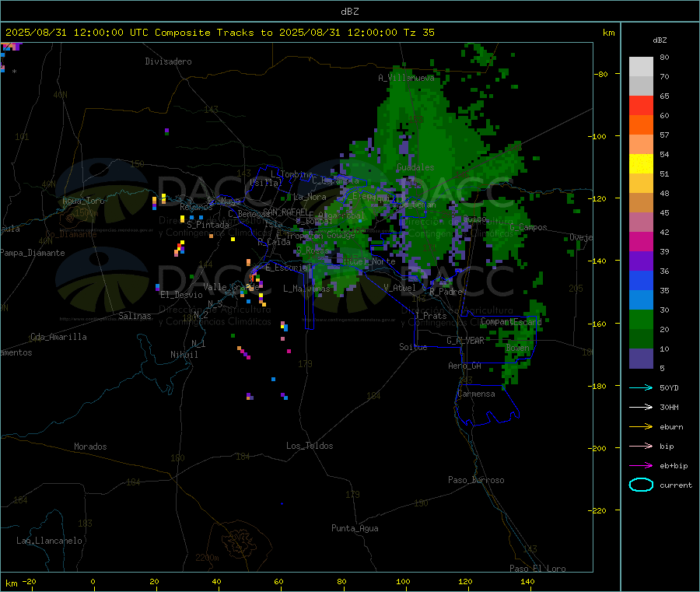The width and height of the screenshot is (700, 592).
Task: Click the cyan 'current' ellipse icon
Action: [x=641, y=485]
